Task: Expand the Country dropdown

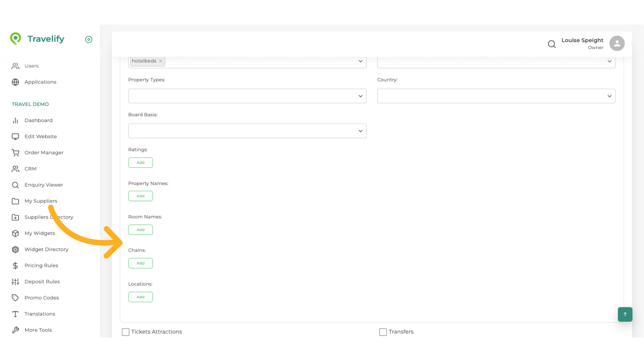Action: (496, 96)
